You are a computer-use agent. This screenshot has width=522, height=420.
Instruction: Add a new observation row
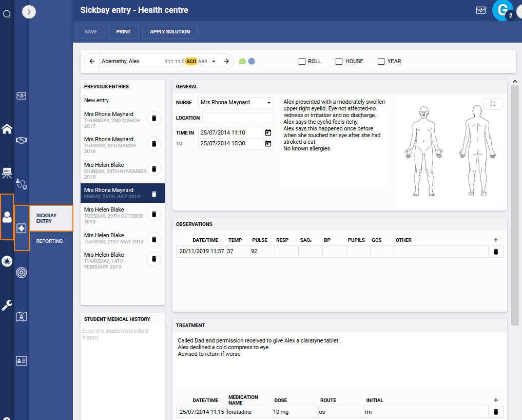[x=495, y=239]
